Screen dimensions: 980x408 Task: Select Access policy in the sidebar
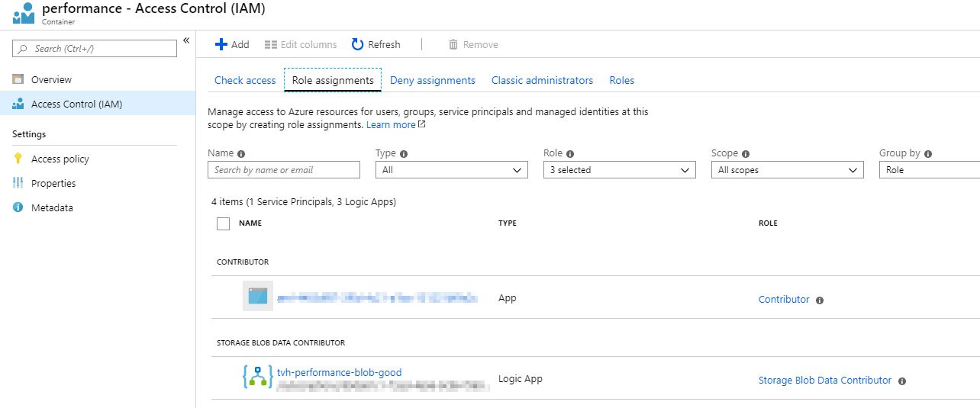coord(60,159)
